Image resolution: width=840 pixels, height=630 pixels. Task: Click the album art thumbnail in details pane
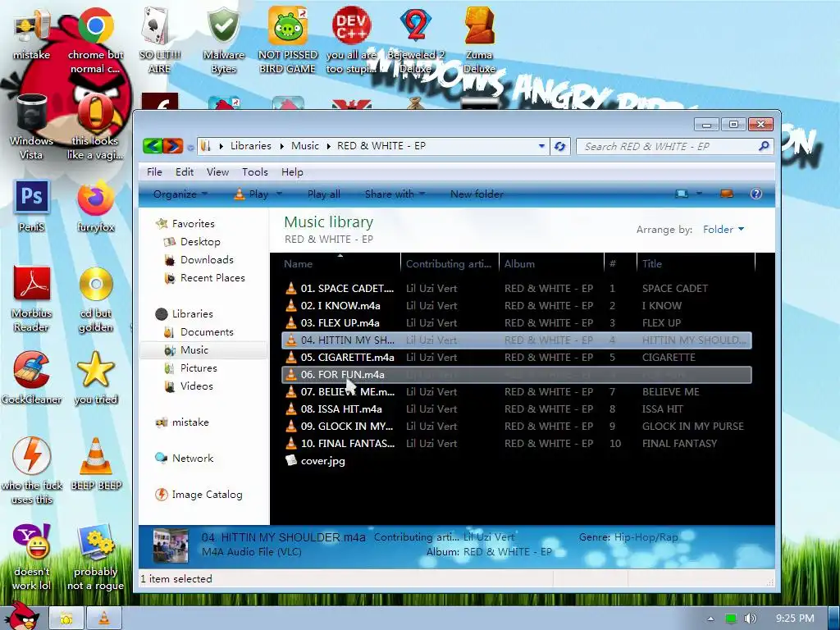click(x=171, y=546)
